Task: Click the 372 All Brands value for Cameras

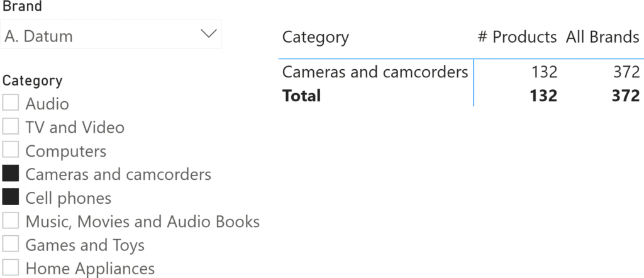Action: (626, 72)
